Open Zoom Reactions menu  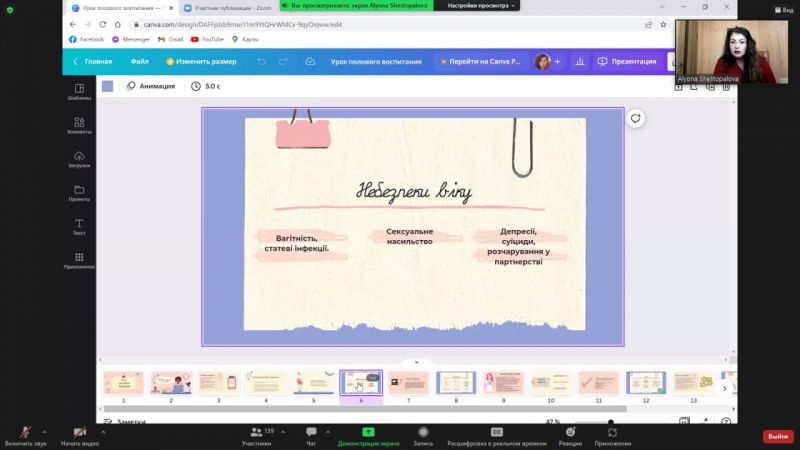coord(570,437)
